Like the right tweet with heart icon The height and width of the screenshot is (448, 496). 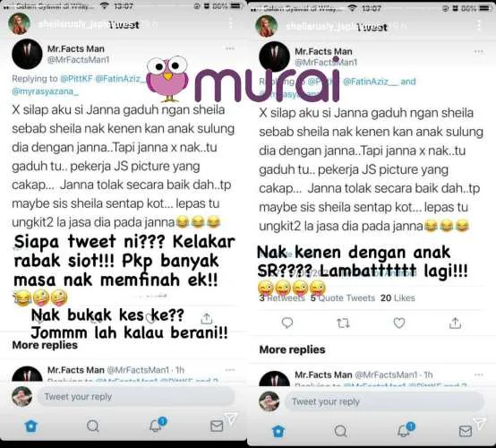coord(399,323)
